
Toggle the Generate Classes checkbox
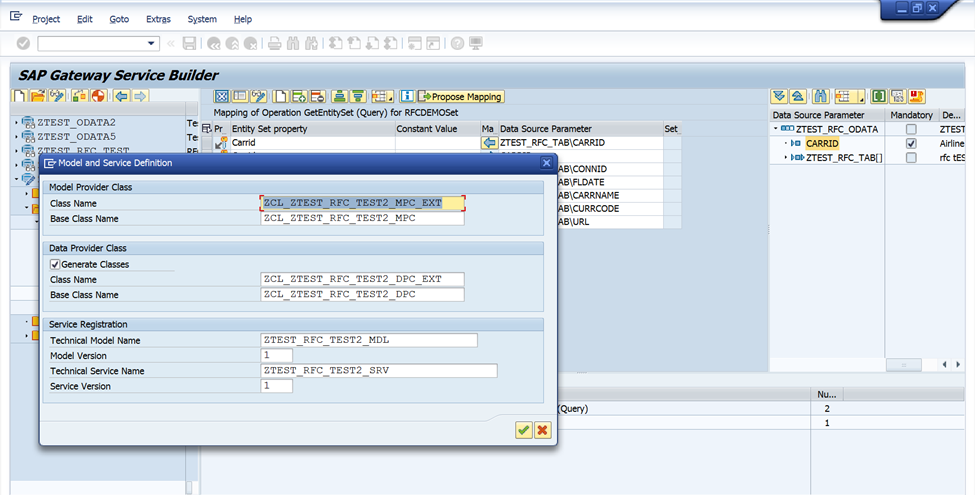pos(55,264)
